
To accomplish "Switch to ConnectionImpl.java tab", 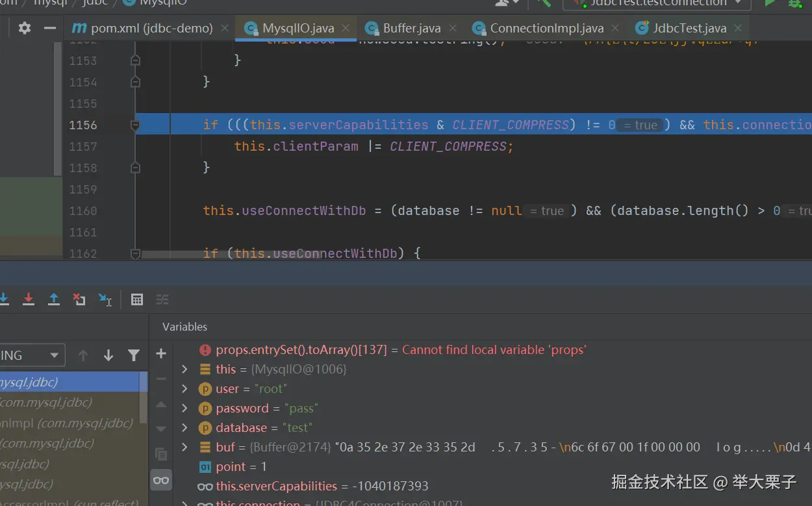I will (546, 29).
